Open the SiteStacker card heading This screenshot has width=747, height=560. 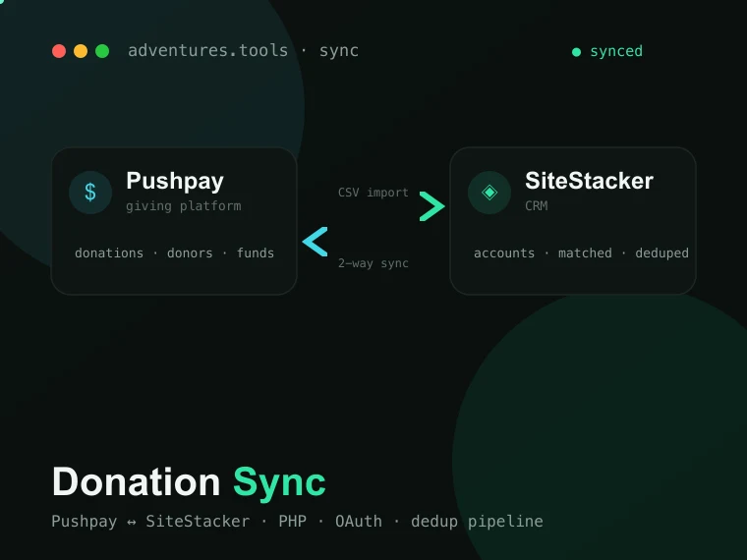point(590,181)
